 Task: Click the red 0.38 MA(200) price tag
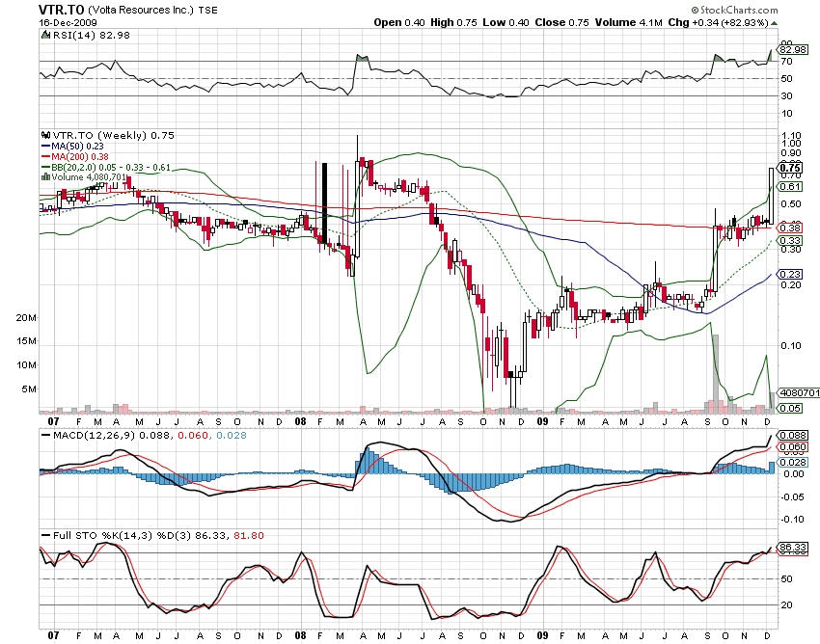790,228
